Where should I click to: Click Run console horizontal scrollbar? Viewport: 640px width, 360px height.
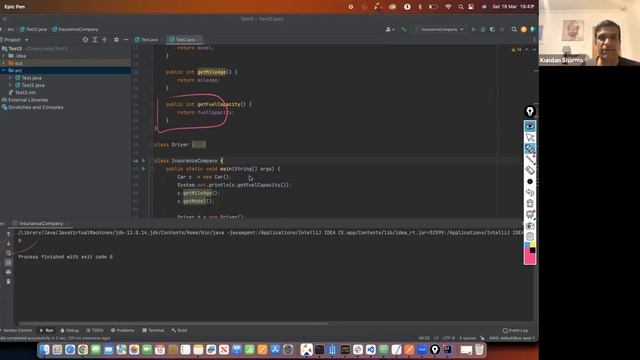pos(173,324)
